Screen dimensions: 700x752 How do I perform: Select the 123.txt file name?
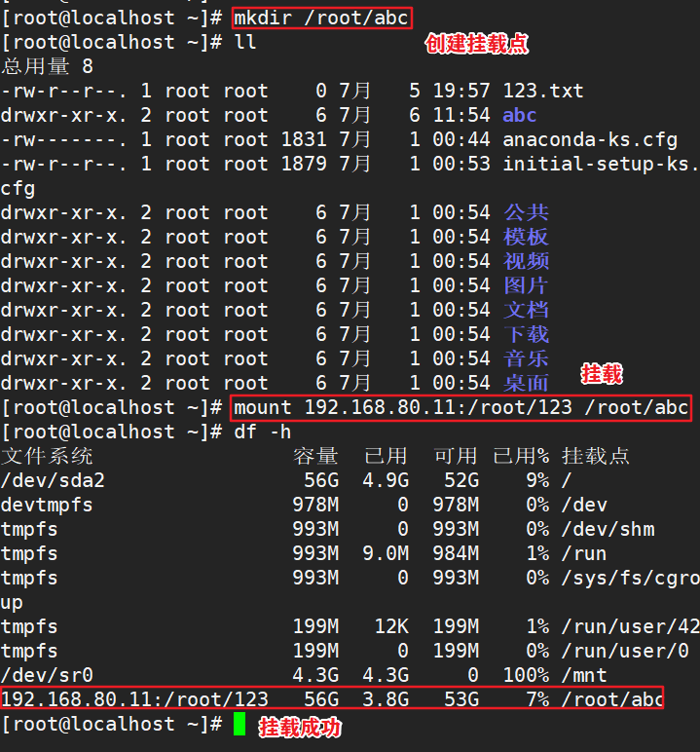coord(543,91)
